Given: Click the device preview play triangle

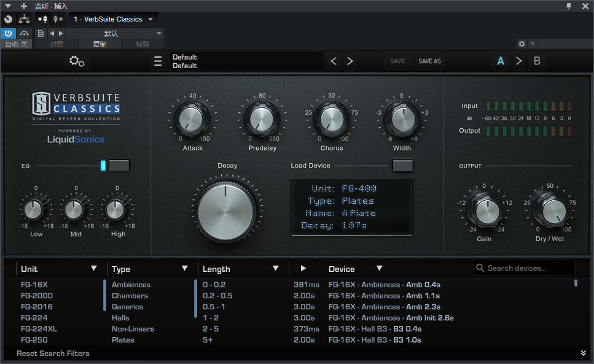Looking at the screenshot, I should point(303,268).
